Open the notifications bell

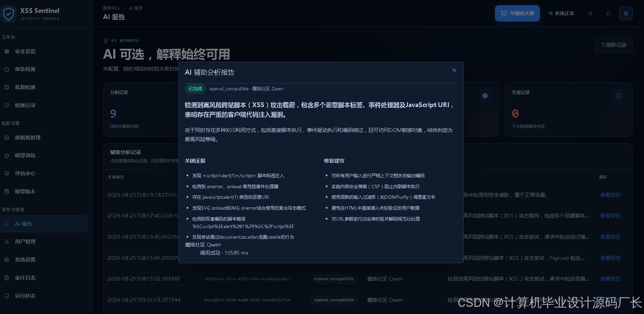[609, 13]
